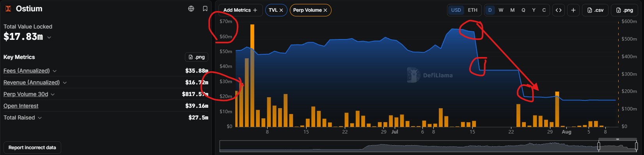The height and width of the screenshot is (155, 644).
Task: Remove the TVL metric chip
Action: [x=281, y=10]
